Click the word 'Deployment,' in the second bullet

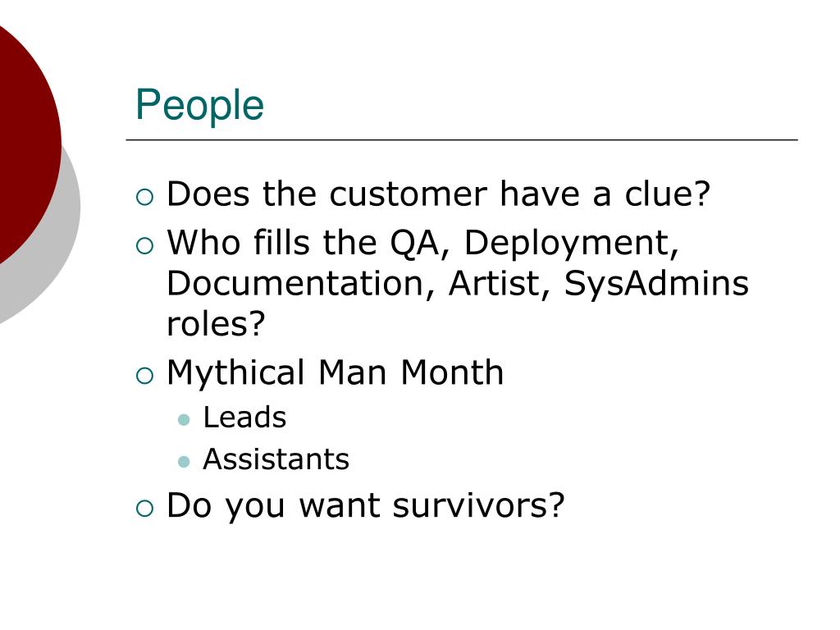572,244
